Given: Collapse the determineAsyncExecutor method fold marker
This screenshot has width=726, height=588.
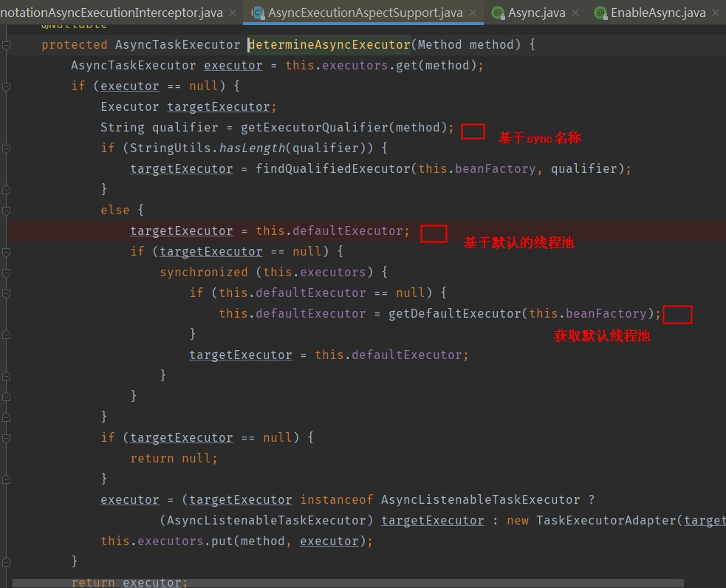Looking at the screenshot, I should (6, 45).
